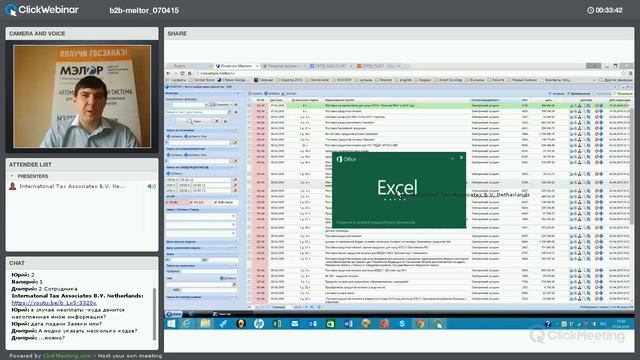Click browser reload icon in shared screen
640x360 pixels.
coord(182,73)
